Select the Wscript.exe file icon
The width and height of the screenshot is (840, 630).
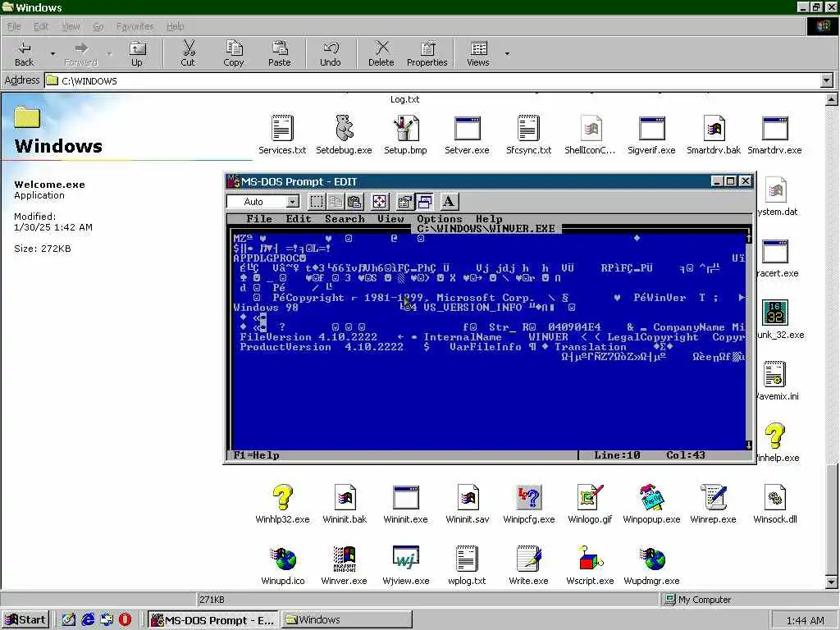click(590, 559)
